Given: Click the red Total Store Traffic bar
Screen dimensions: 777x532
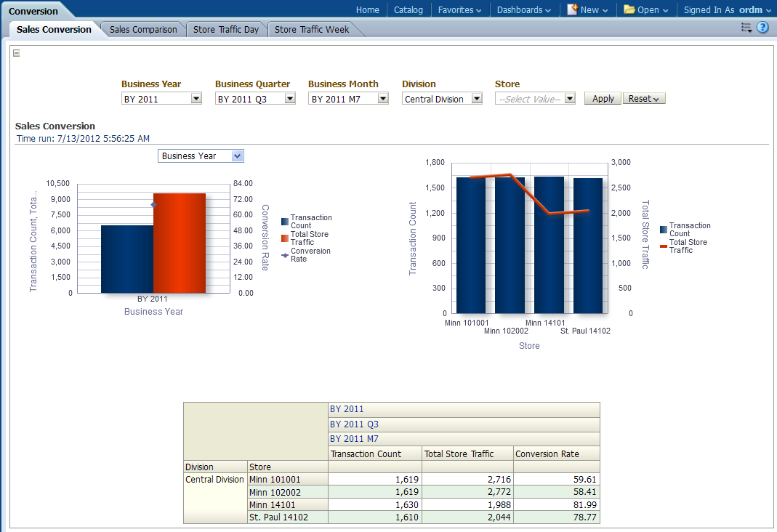Looking at the screenshot, I should tap(179, 243).
